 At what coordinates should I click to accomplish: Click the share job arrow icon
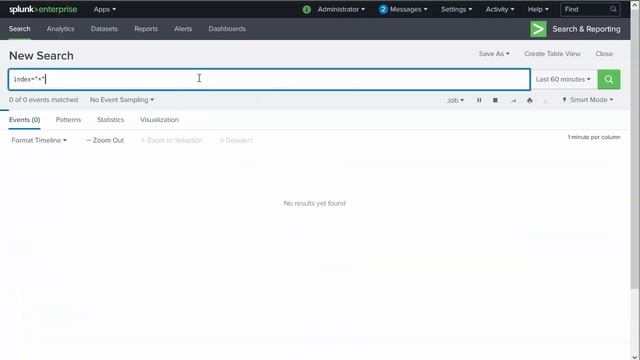(513, 100)
